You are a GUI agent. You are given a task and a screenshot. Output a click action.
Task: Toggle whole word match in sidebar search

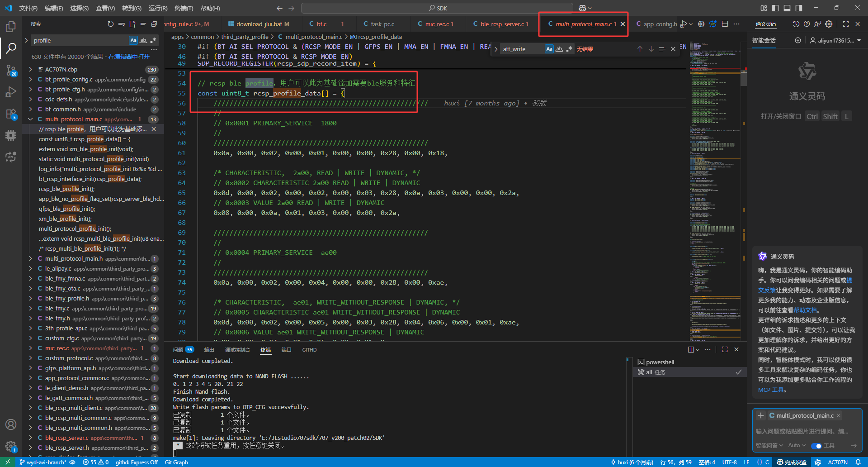tap(143, 40)
